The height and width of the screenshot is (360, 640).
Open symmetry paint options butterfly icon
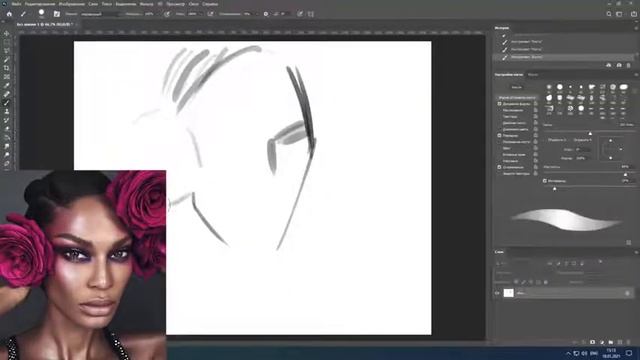click(x=311, y=14)
